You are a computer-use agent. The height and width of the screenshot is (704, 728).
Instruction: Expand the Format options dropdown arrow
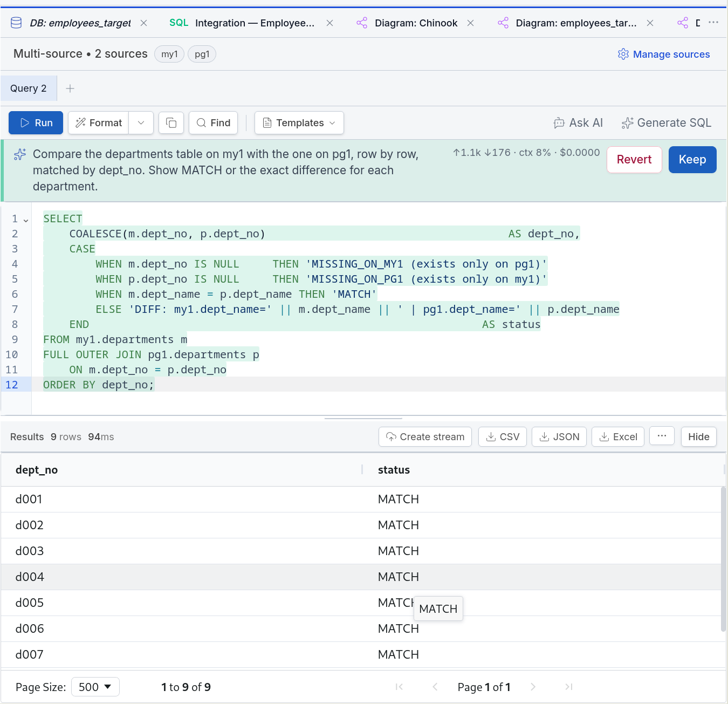[x=141, y=122]
